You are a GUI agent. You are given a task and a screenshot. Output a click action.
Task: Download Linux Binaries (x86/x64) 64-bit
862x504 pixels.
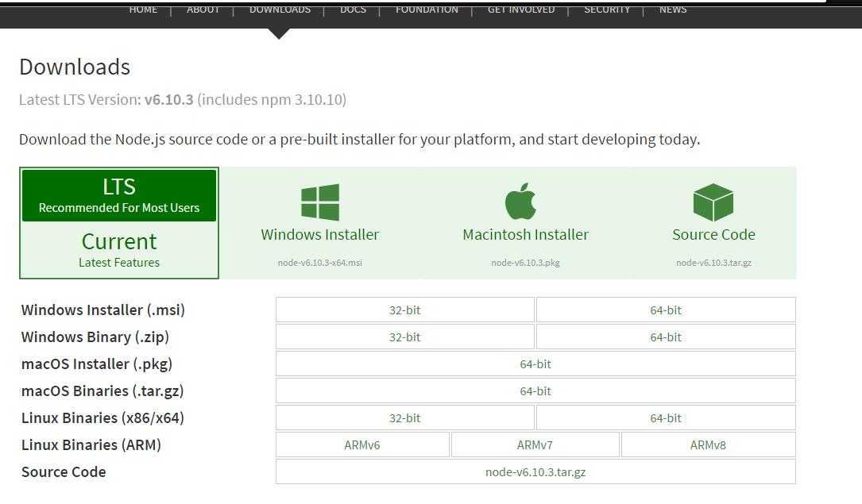pyautogui.click(x=666, y=417)
